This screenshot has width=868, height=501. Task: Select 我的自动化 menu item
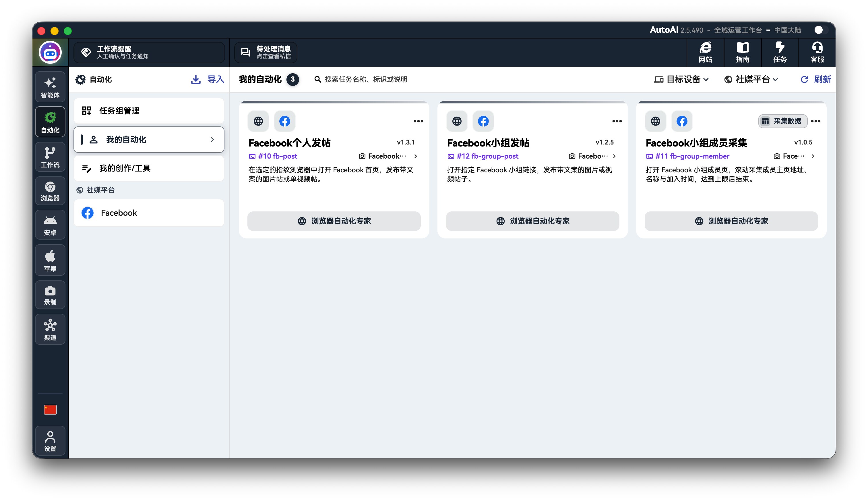[149, 139]
